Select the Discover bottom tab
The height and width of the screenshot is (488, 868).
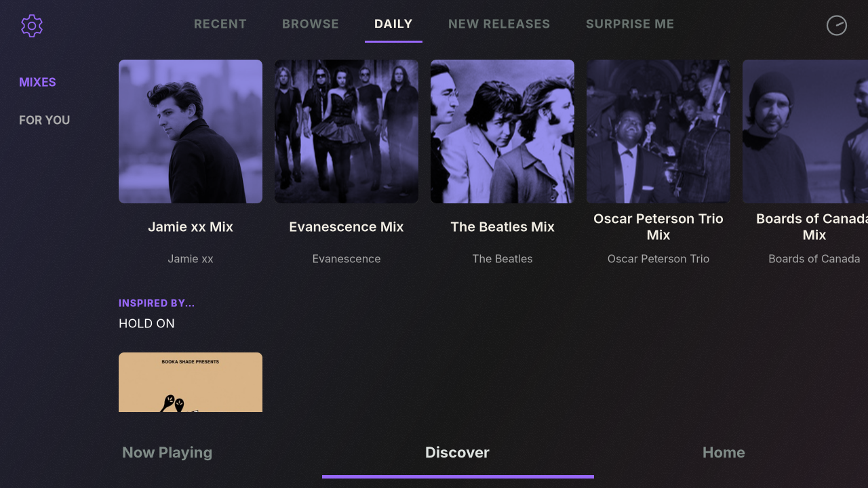click(457, 452)
